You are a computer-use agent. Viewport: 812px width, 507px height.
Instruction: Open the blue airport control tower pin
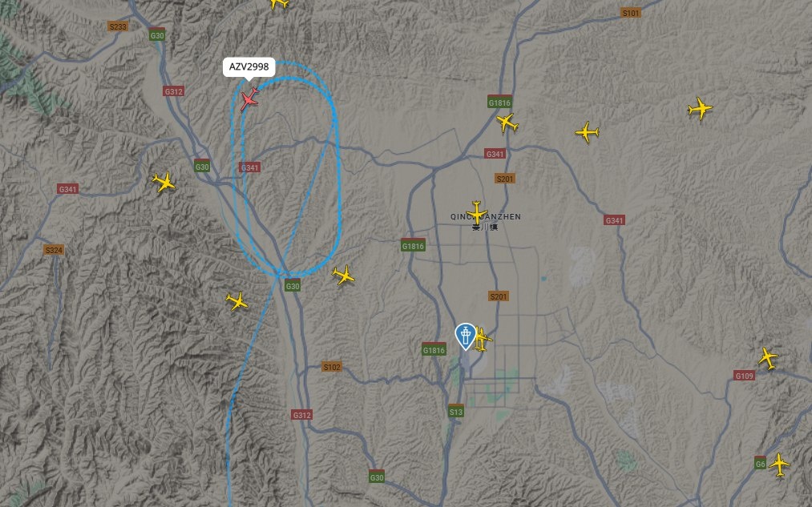[x=466, y=336]
